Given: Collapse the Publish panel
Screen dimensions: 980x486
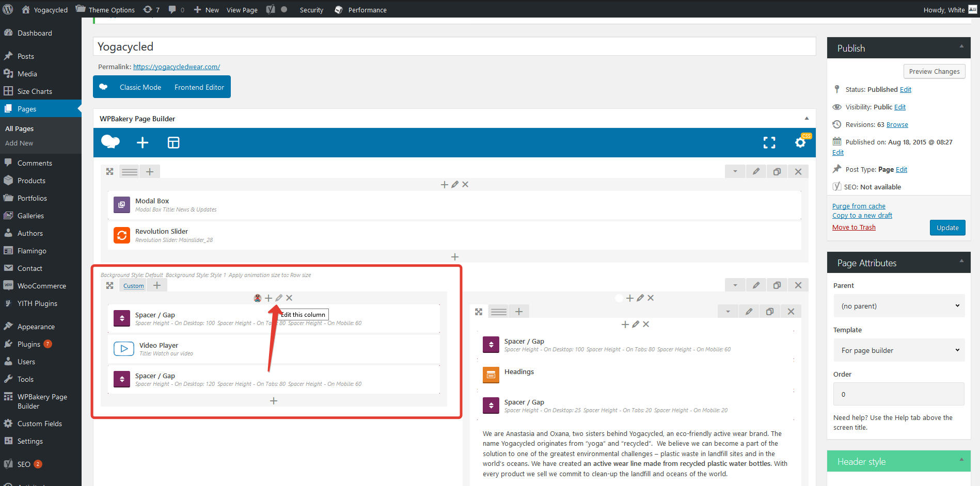Looking at the screenshot, I should [961, 46].
